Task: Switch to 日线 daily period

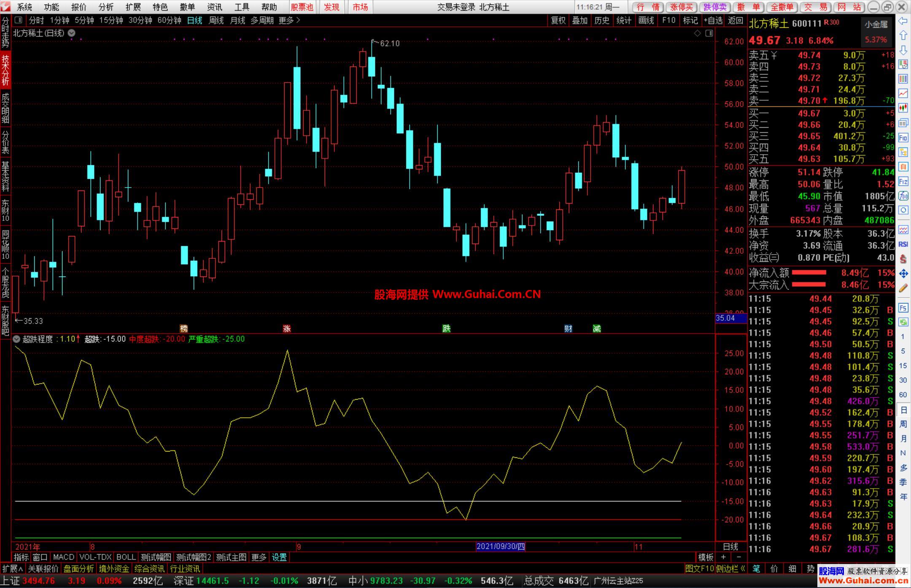Action: [194, 20]
